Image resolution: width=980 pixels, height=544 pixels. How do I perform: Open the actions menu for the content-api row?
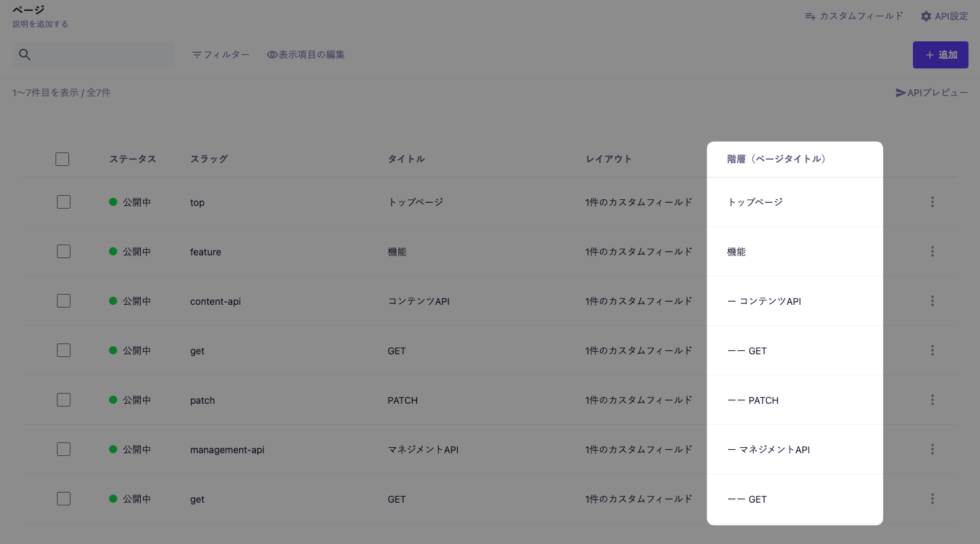tap(933, 300)
